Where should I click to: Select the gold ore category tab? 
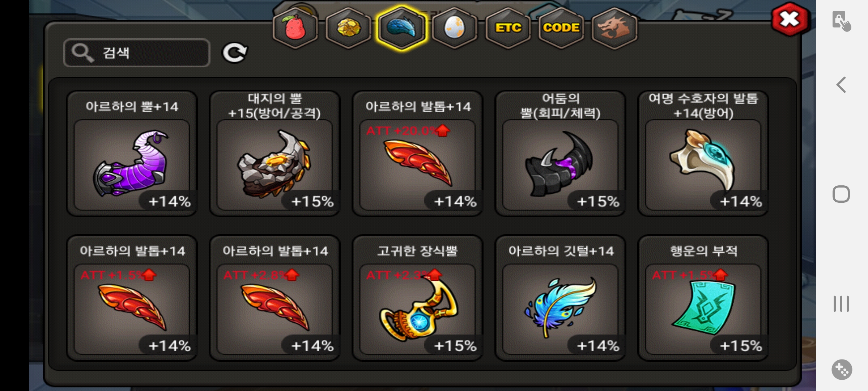(348, 28)
